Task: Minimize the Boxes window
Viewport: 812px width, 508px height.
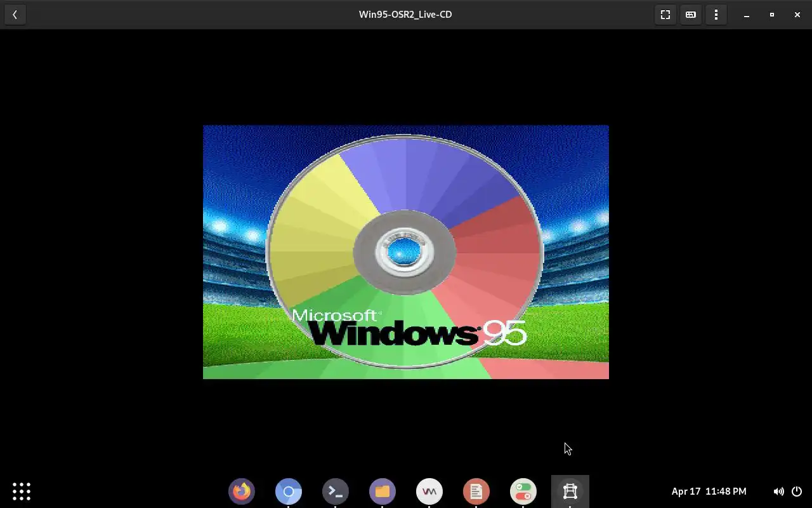Action: (x=747, y=15)
